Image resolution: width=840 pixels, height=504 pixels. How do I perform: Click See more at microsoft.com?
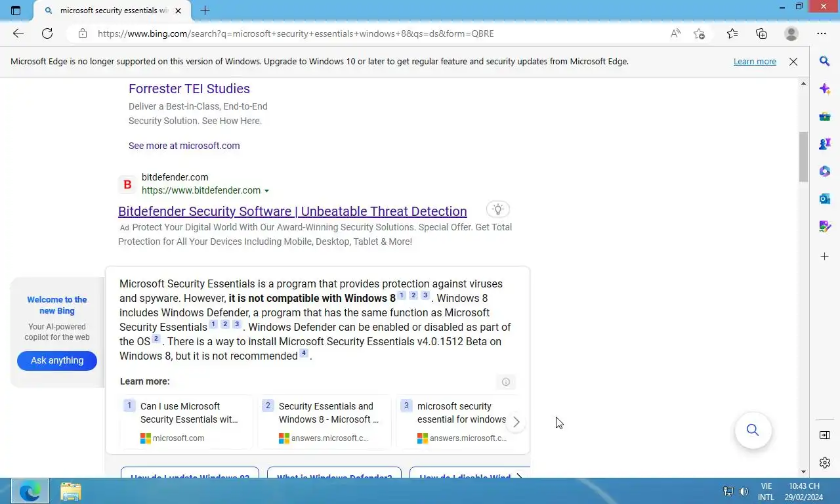click(x=184, y=146)
